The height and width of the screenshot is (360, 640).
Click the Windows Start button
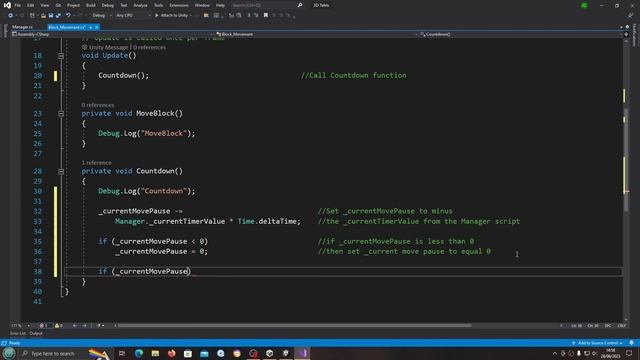pyautogui.click(x=9, y=353)
